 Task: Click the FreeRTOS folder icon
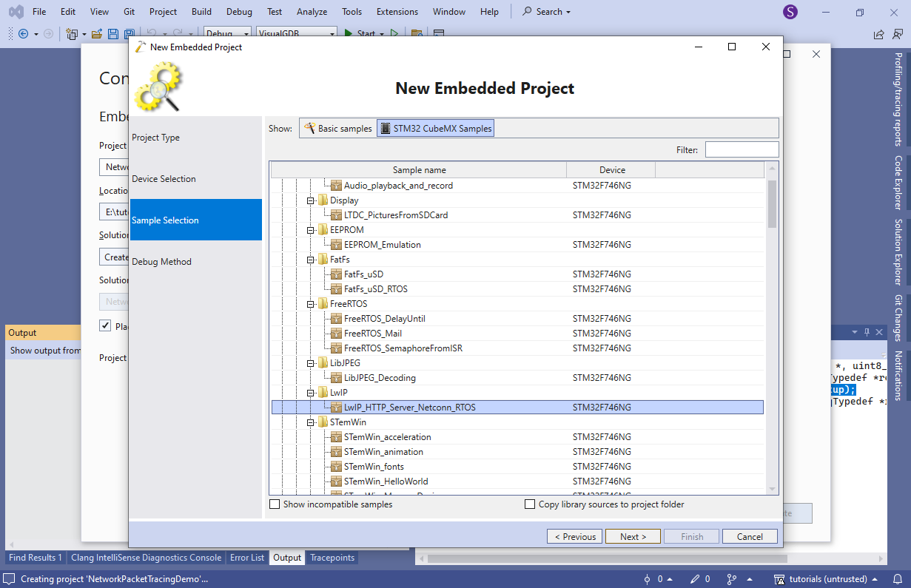pyautogui.click(x=323, y=304)
